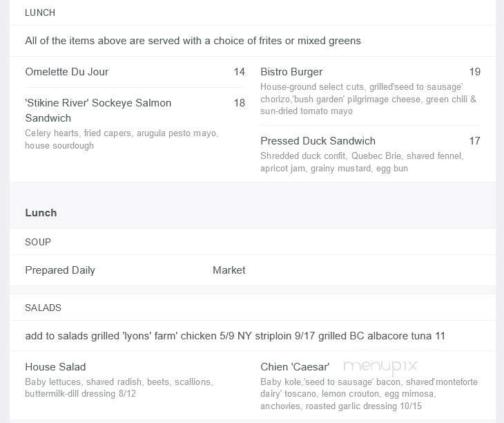This screenshot has height=423, width=504.
Task: Click the Pressed Duck Sandwich price 17
Action: 475,141
